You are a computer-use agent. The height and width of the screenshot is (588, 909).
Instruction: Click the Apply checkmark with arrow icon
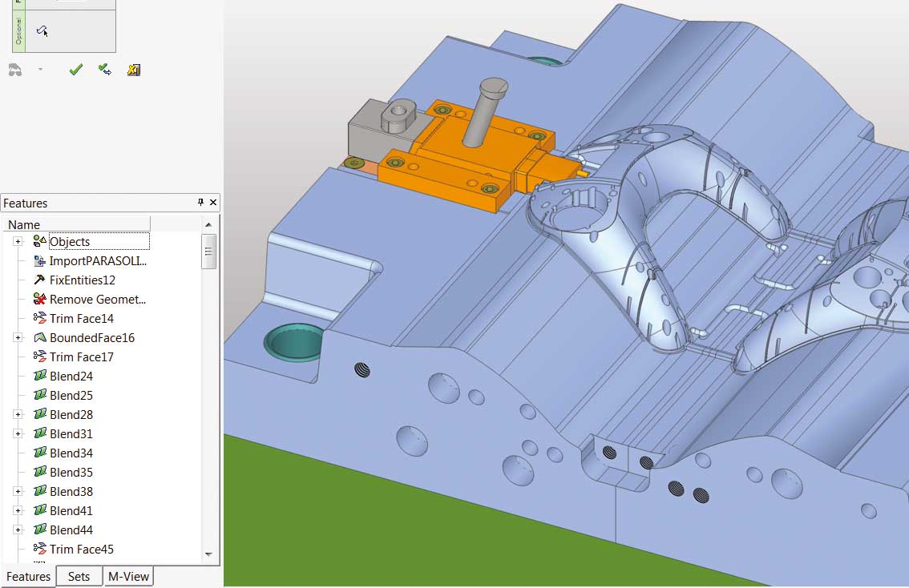click(x=105, y=70)
